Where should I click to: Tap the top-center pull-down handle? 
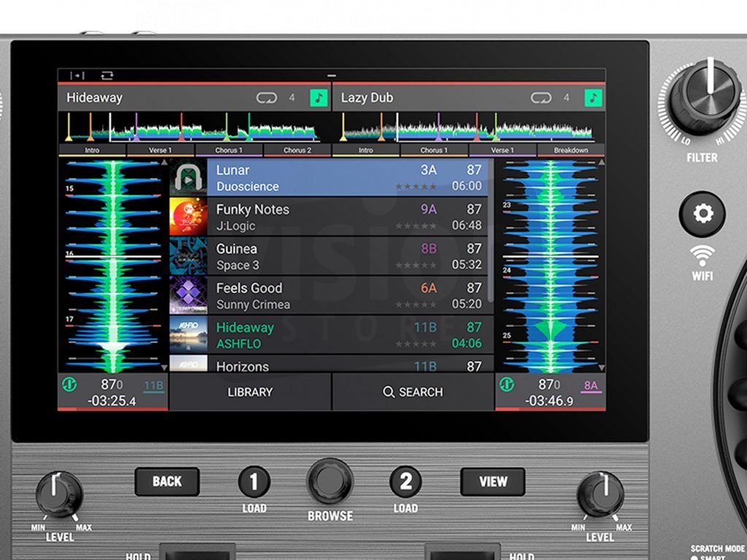point(332,76)
